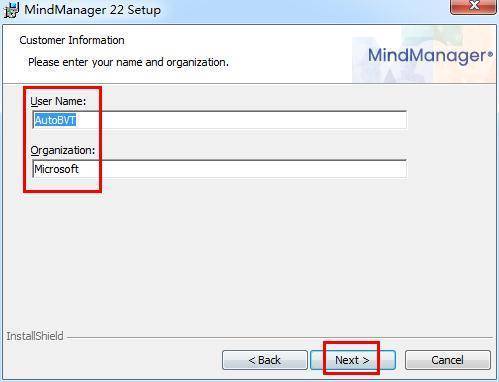This screenshot has width=499, height=382.
Task: Click the MindManager logo banner
Action: pos(424,55)
